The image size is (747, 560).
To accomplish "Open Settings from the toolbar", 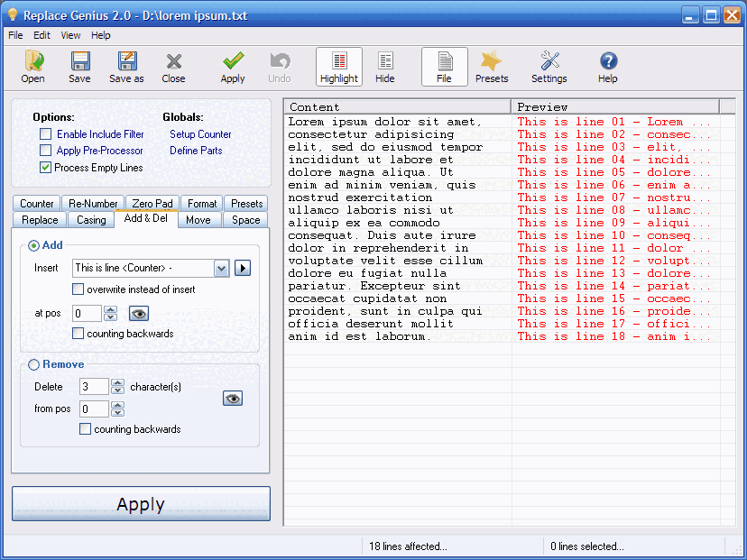I will 549,67.
